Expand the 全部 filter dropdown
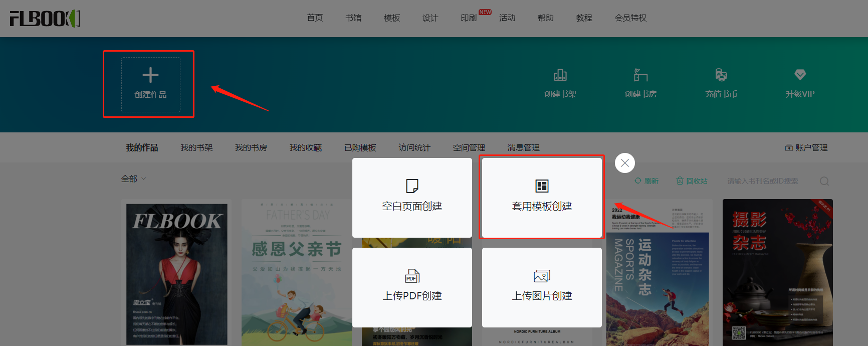This screenshot has width=868, height=346. (133, 179)
